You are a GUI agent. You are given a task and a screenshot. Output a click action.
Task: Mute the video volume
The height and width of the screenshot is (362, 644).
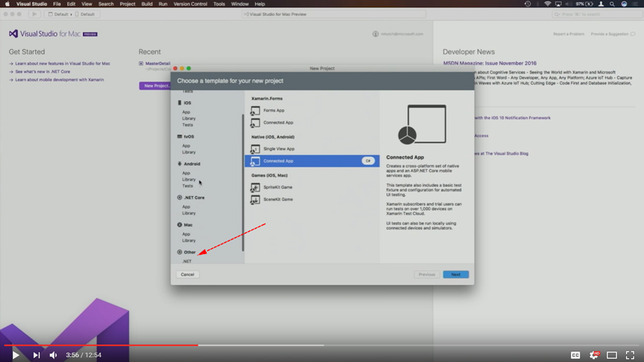click(x=54, y=355)
